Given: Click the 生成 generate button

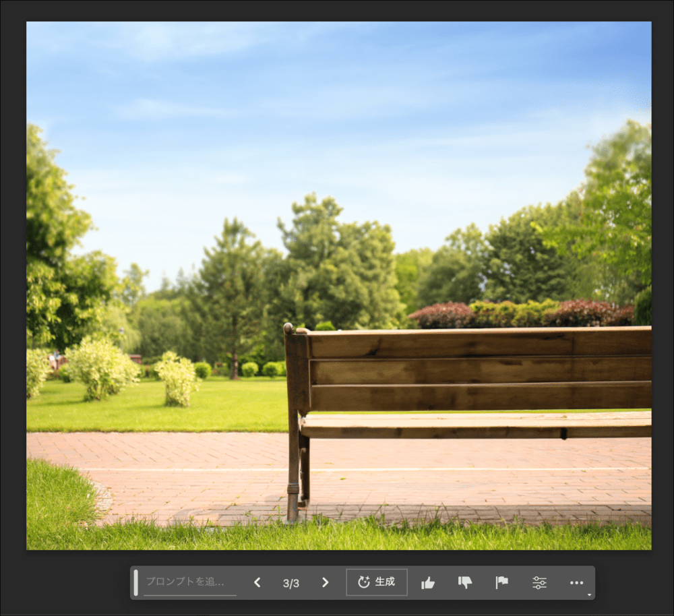Looking at the screenshot, I should point(377,582).
